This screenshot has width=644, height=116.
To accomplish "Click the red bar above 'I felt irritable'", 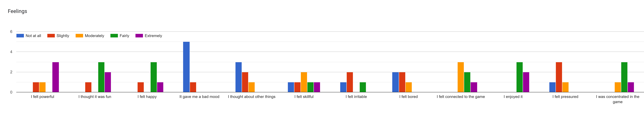I will [350, 82].
